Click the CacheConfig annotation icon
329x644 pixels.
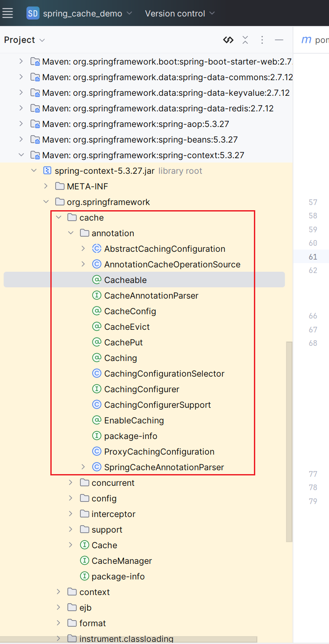click(x=97, y=311)
